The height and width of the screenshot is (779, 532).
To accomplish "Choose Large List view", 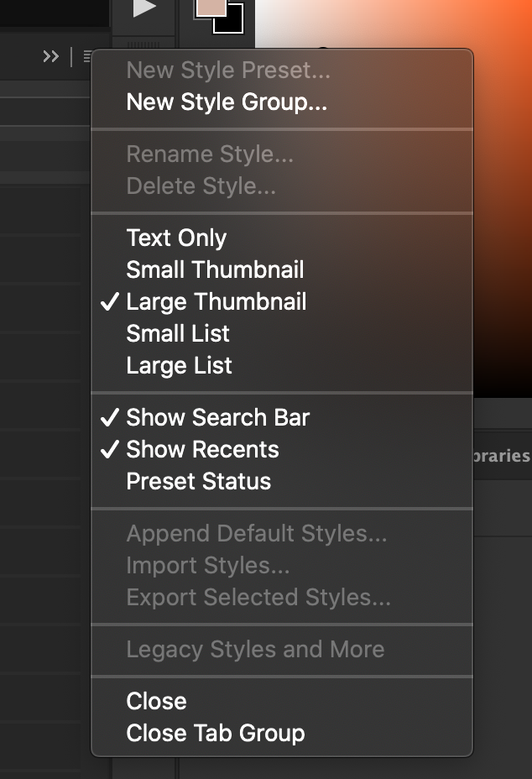I will pos(179,365).
